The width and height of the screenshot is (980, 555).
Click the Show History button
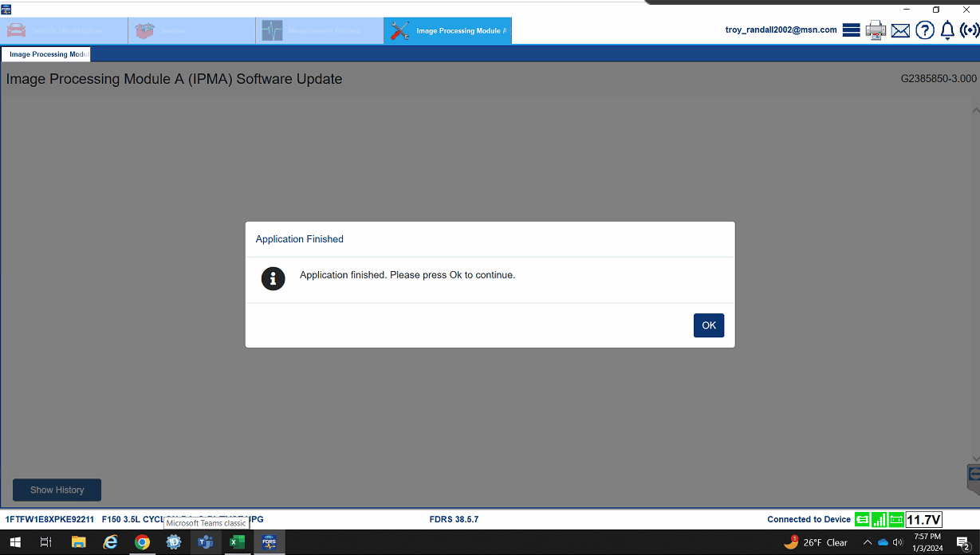(57, 490)
